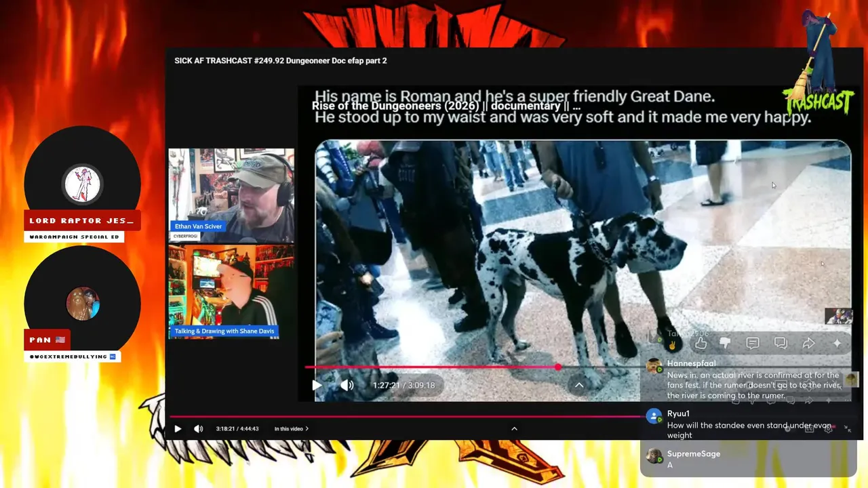Open Hannespfaal's avatar in chat
Screen dimensions: 868x488
[x=654, y=367]
